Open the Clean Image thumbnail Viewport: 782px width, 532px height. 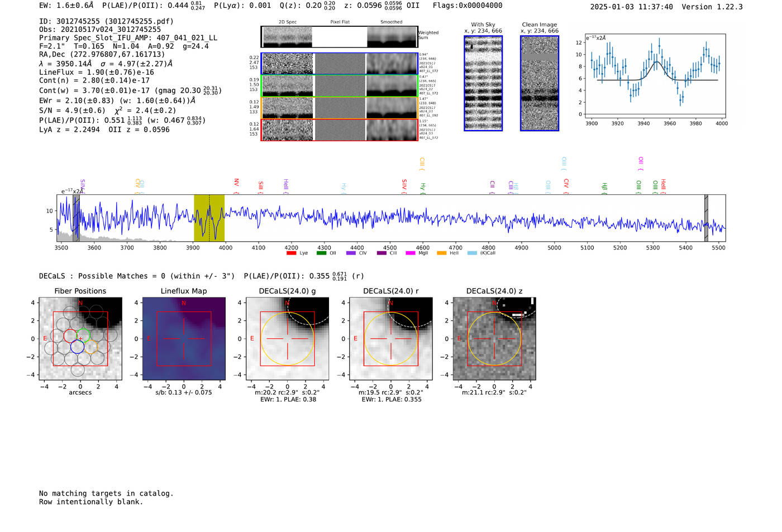(540, 83)
